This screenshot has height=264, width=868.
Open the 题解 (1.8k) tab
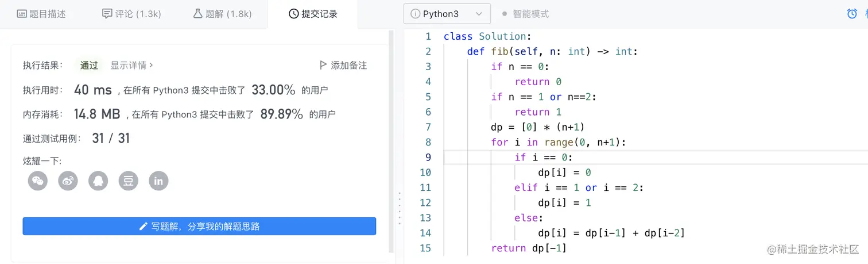[222, 14]
